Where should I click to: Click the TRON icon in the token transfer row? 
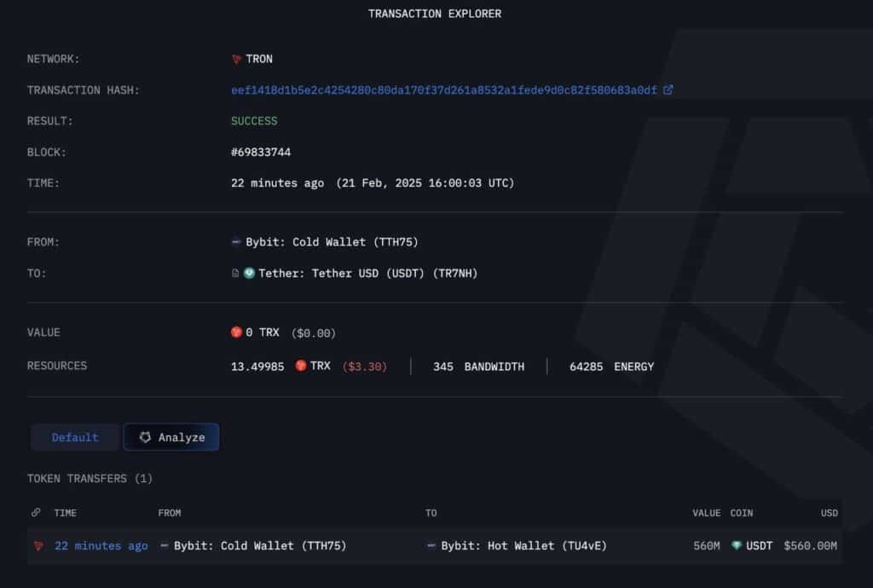pyautogui.click(x=38, y=545)
